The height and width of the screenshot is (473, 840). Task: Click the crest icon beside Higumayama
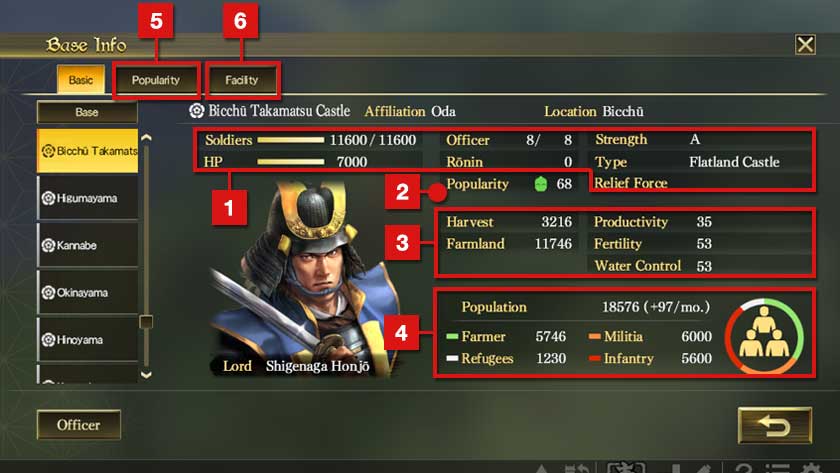pos(48,198)
